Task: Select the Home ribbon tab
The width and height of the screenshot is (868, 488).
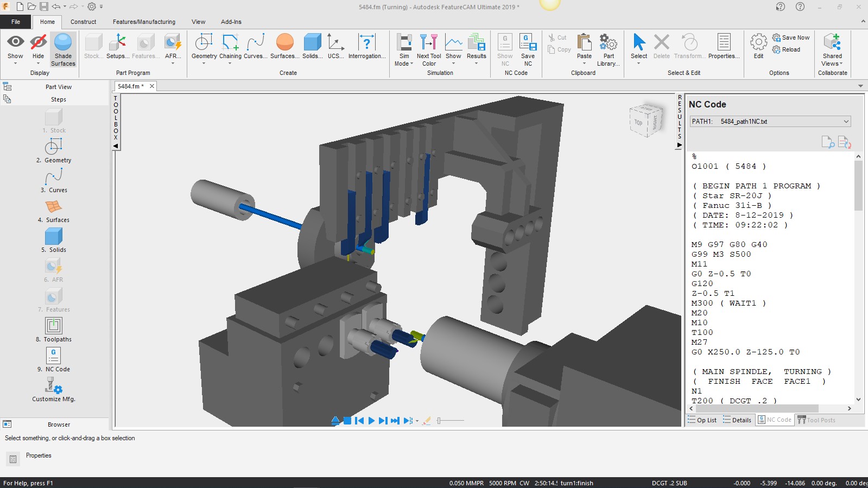Action: pos(47,22)
